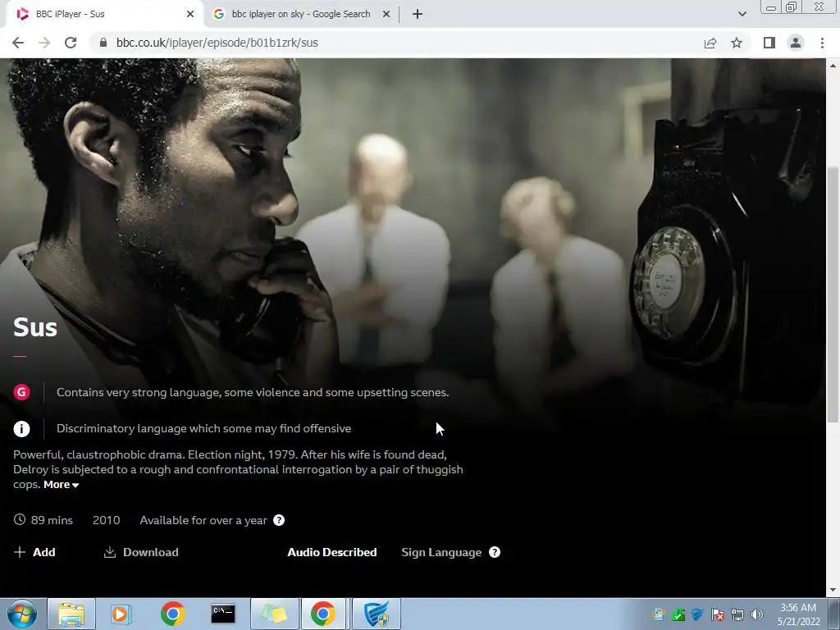This screenshot has height=630, width=840.
Task: Switch to bbc iplayer on sky tab
Action: point(300,15)
